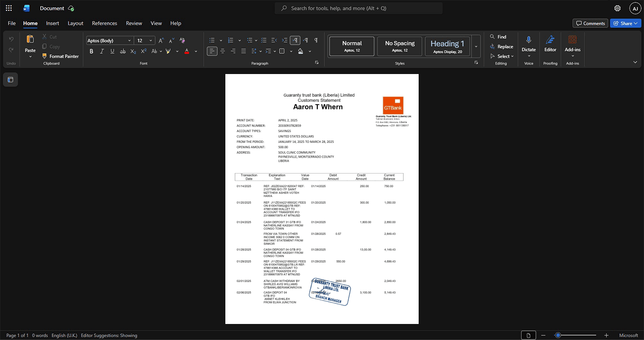Screen dimensions: 644x340
Task: Click the red font colour button
Action: tap(187, 51)
